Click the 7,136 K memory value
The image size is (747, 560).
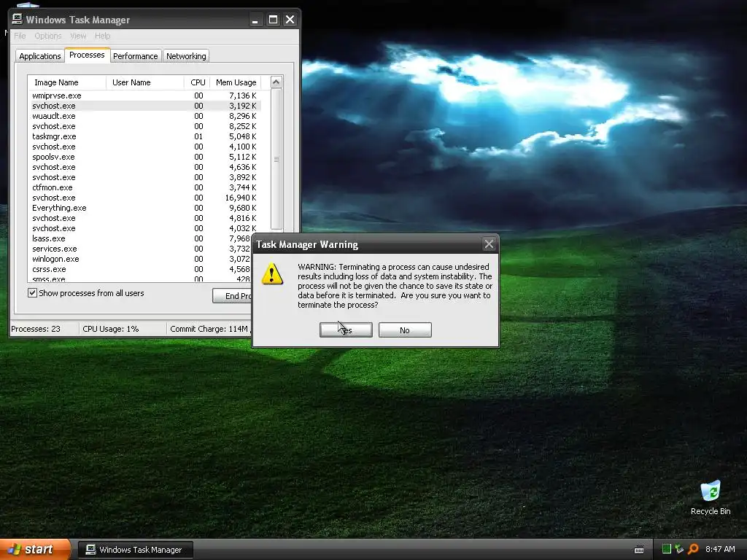coord(242,96)
